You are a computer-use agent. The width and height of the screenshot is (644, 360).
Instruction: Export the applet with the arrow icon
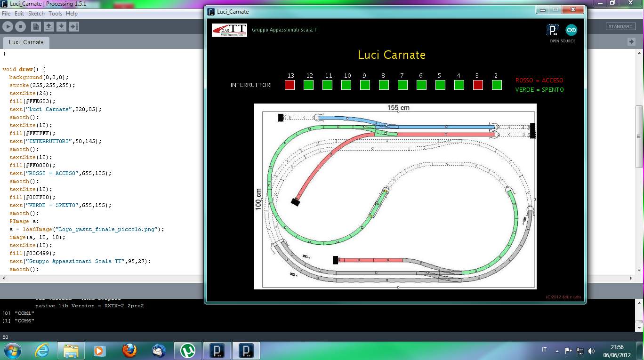[74, 27]
